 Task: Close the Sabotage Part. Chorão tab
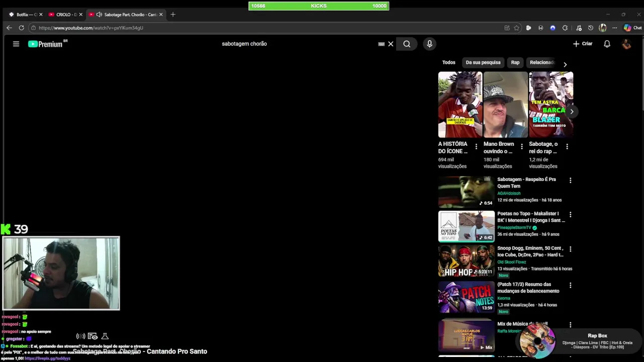click(x=161, y=15)
